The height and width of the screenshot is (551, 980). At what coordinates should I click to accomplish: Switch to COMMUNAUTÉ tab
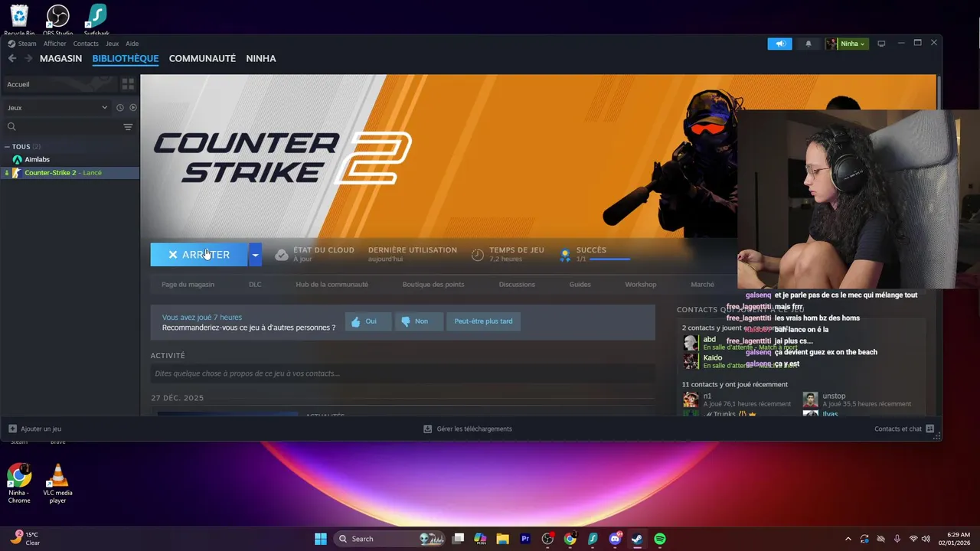[x=202, y=58]
